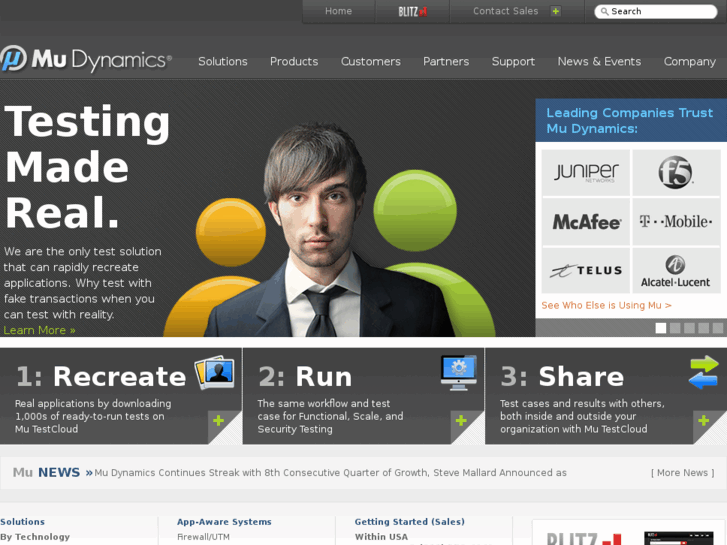Open See Who Else is Using Mu

pos(606,305)
